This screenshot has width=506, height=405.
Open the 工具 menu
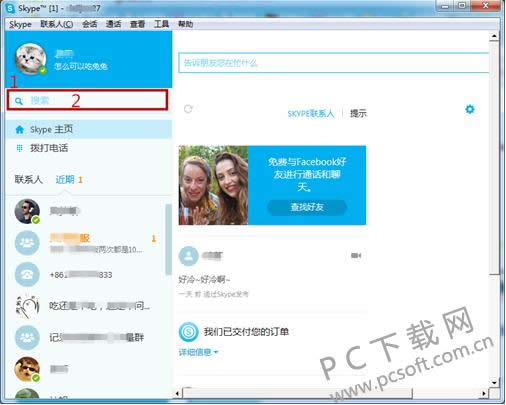coord(161,24)
